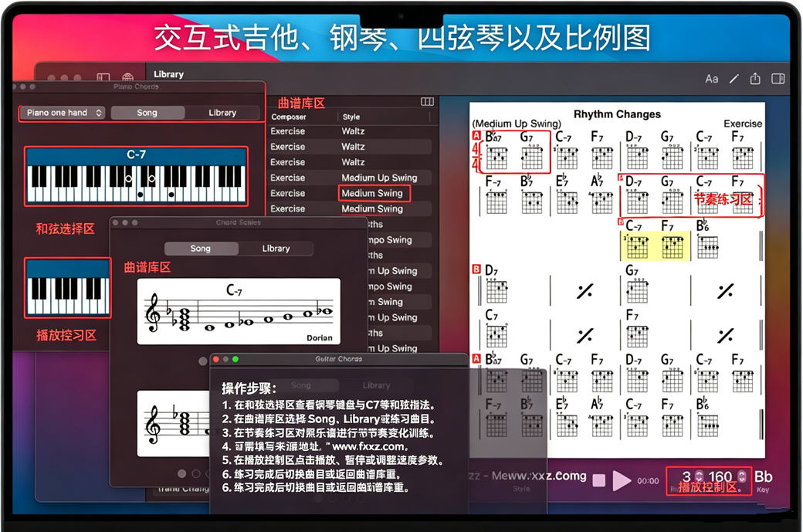Select Song tab in Chord Scales window
Image resolution: width=803 pixels, height=532 pixels.
[201, 249]
